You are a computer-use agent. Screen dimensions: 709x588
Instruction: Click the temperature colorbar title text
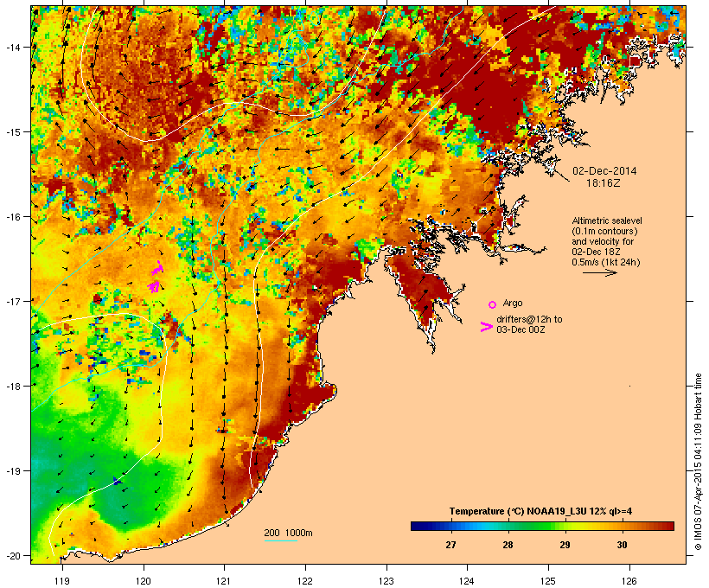coord(540,511)
